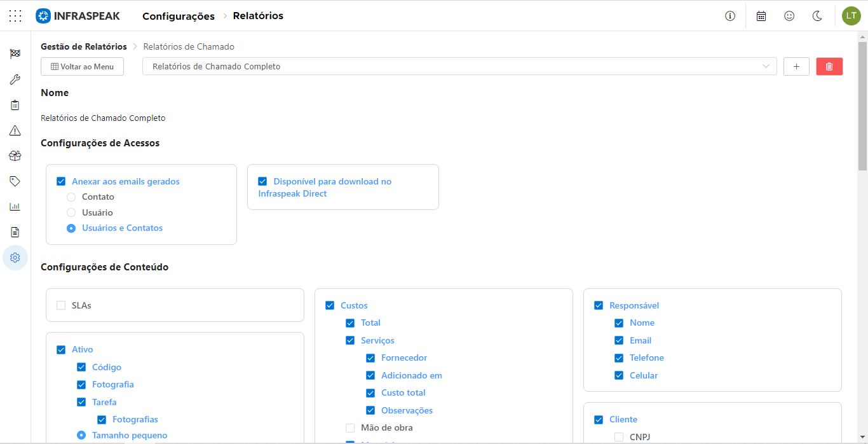Screen dimensions: 868x444
Task: Click the Voltar ao Menu button
Action: (82, 66)
